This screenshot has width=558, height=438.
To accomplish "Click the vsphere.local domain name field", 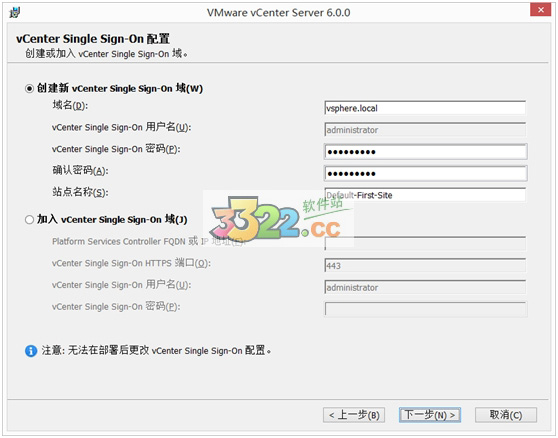I will point(425,108).
